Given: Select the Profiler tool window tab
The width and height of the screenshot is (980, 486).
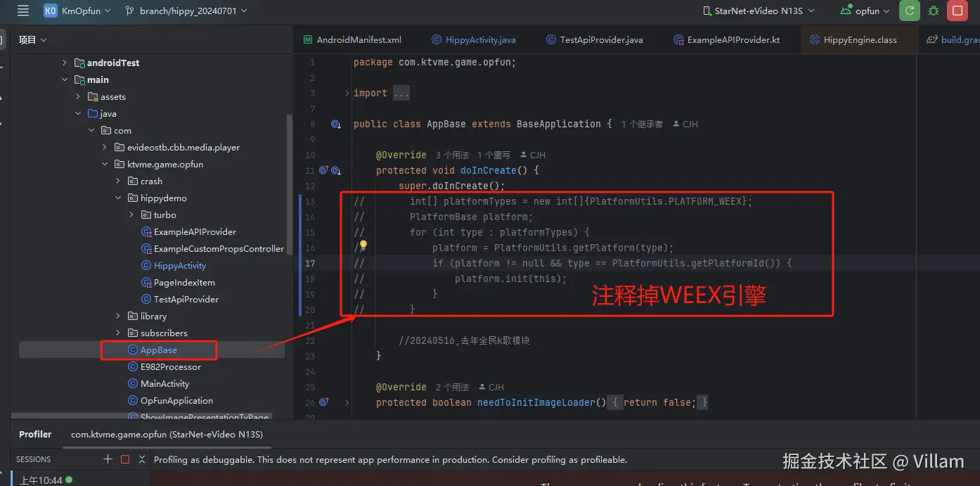Looking at the screenshot, I should coord(35,434).
